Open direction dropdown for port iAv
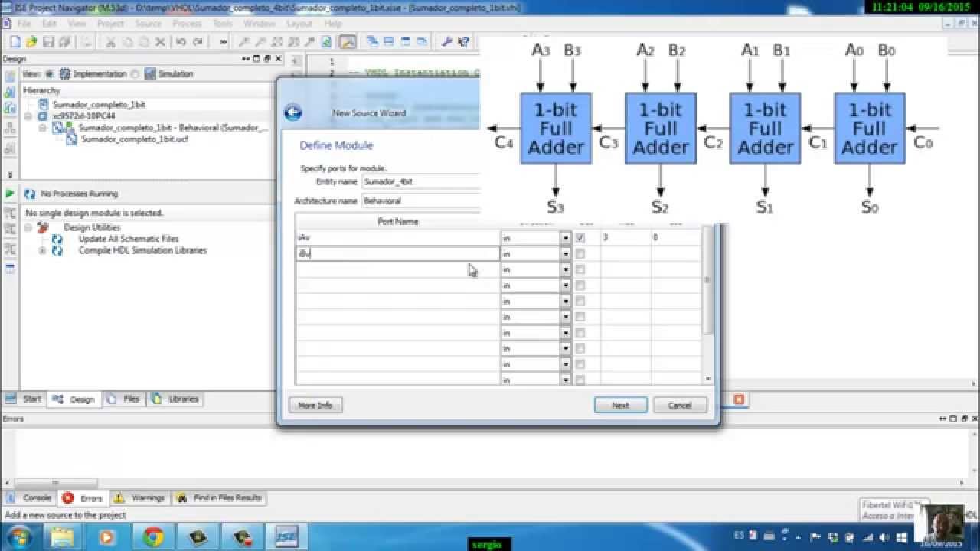This screenshot has height=551, width=980. coord(566,238)
